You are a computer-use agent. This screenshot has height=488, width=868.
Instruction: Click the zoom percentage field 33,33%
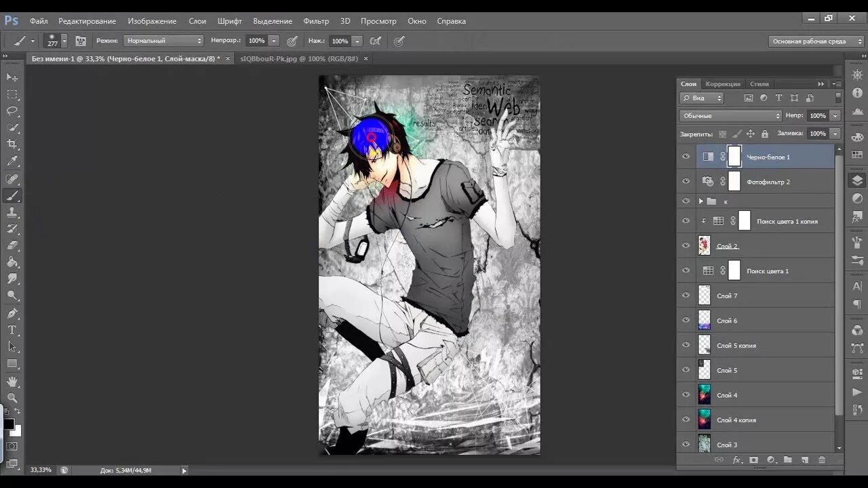tap(41, 470)
